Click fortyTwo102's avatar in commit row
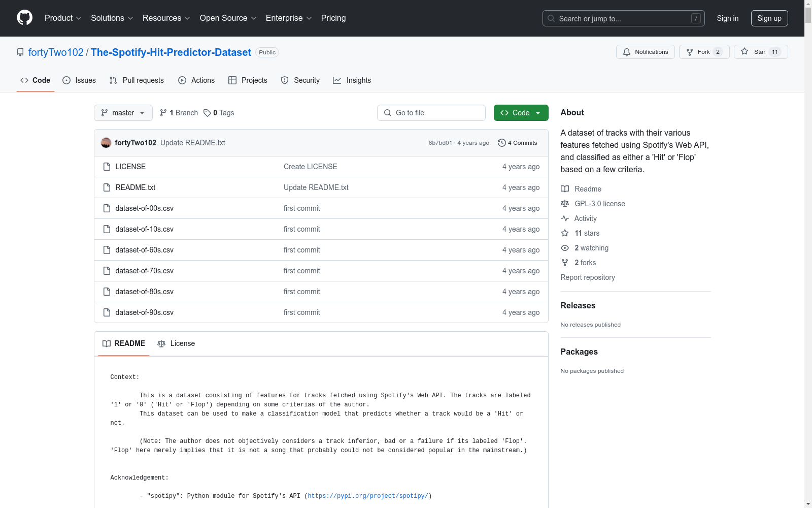Image resolution: width=812 pixels, height=508 pixels. (x=106, y=143)
